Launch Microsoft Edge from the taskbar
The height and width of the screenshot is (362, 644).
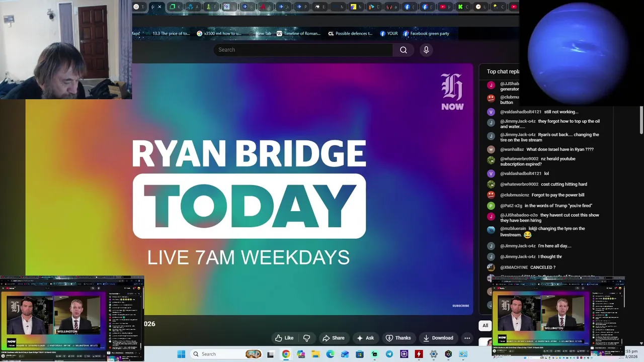[x=330, y=354]
